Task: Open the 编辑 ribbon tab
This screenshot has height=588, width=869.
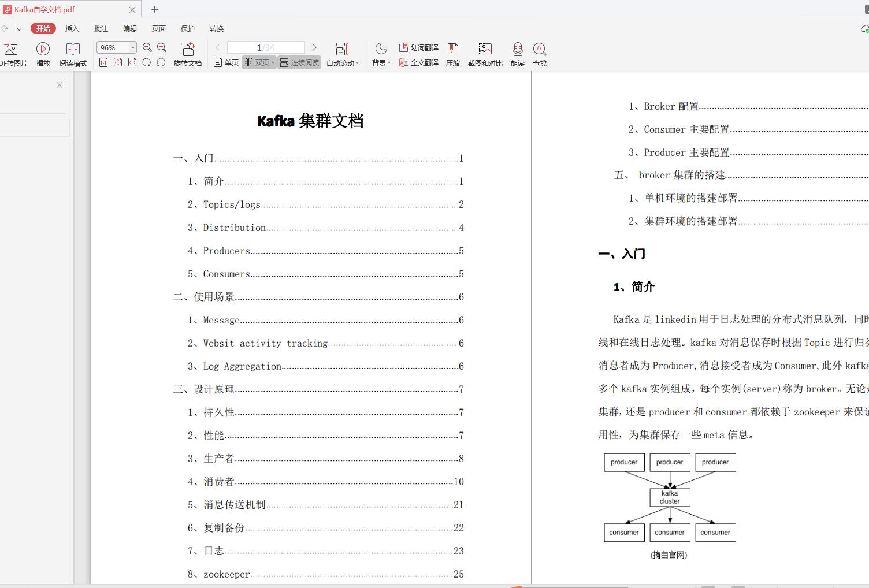Action: coord(130,28)
